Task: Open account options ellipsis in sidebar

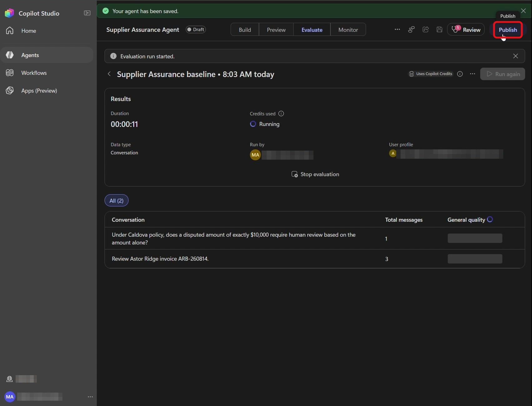Action: (90, 397)
